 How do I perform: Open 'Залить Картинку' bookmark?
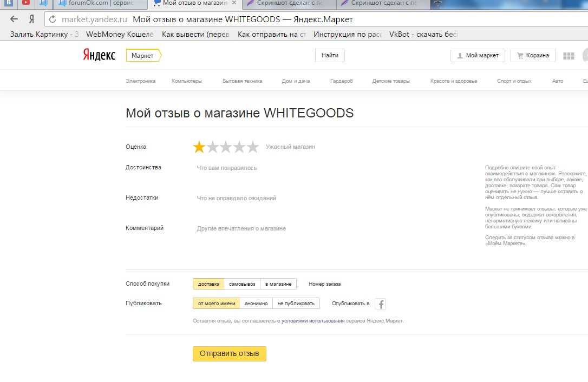tap(44, 34)
